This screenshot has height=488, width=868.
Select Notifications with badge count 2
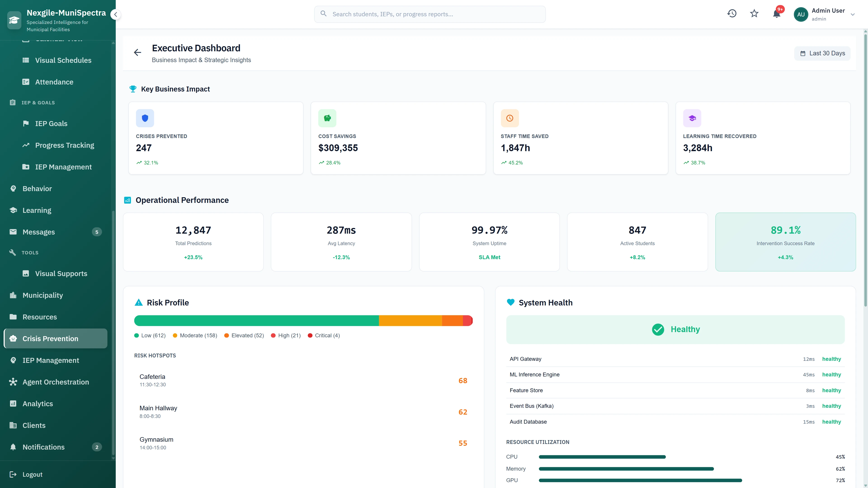point(43,447)
